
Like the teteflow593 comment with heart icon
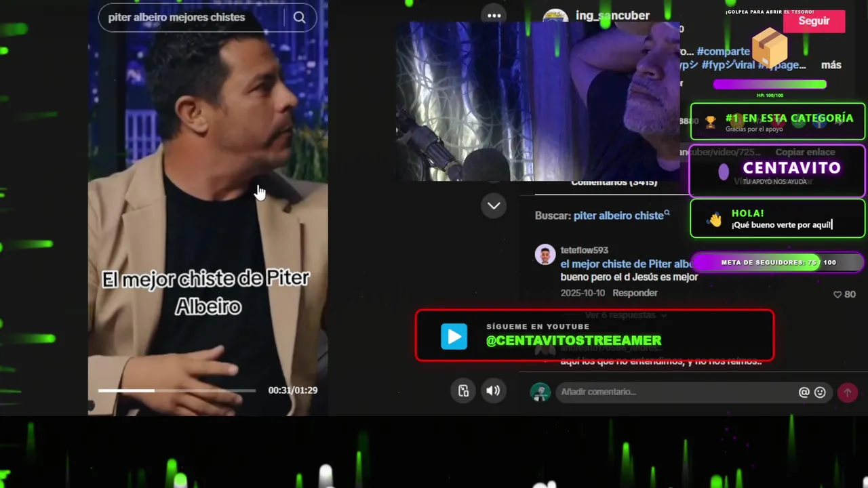(x=837, y=294)
